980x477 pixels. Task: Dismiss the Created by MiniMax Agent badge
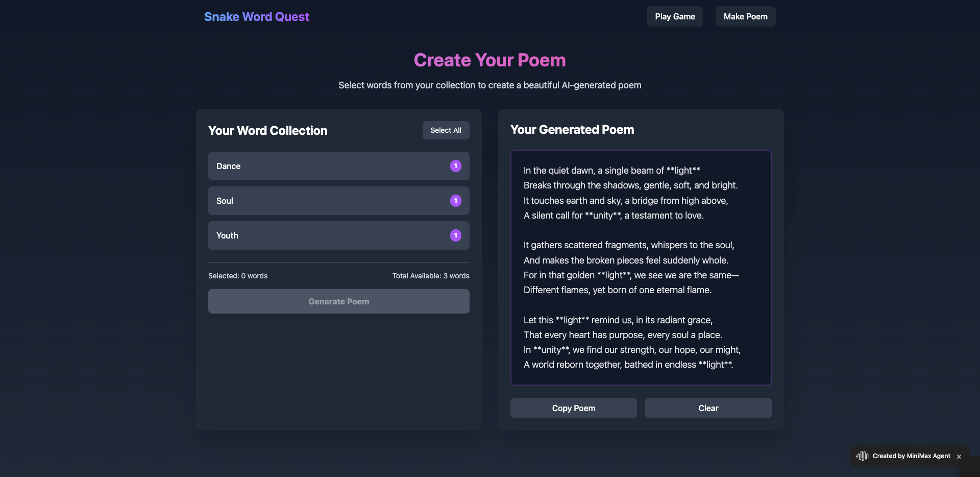coord(959,457)
